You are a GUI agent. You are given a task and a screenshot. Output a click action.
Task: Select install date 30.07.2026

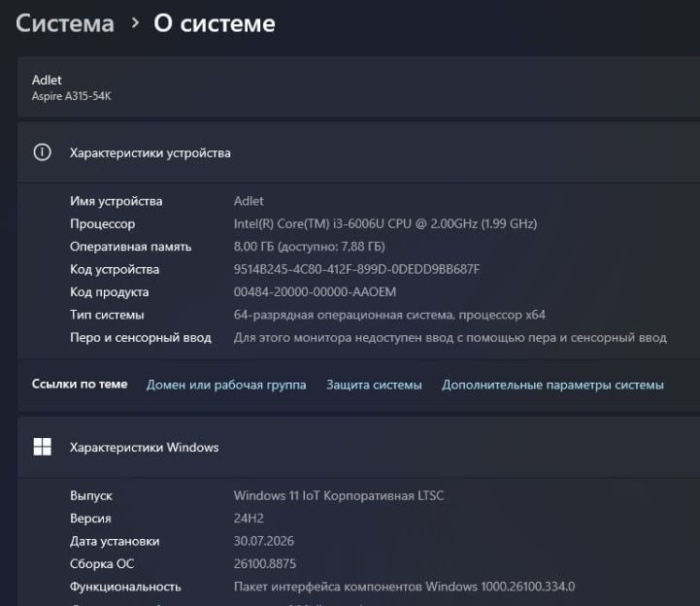pos(264,541)
